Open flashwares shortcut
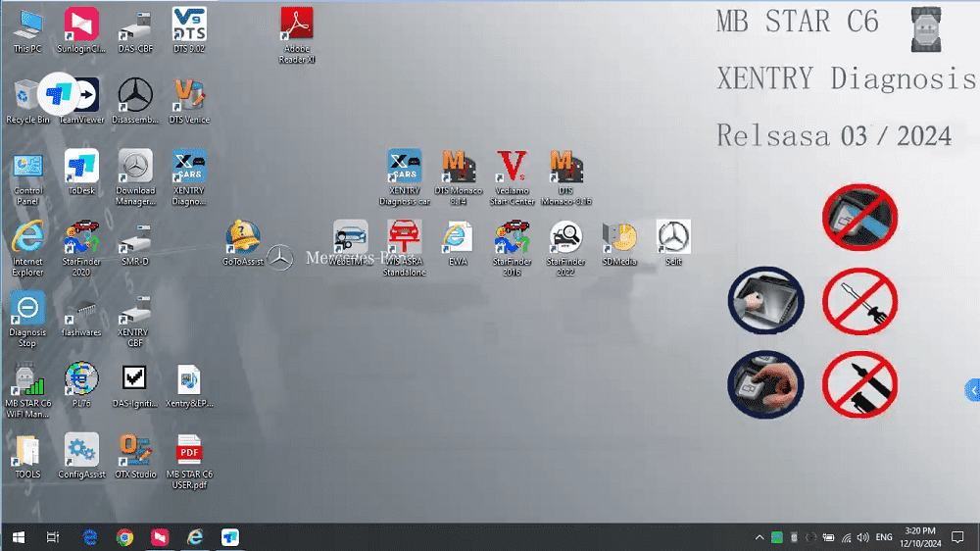980x551 pixels. (x=81, y=315)
